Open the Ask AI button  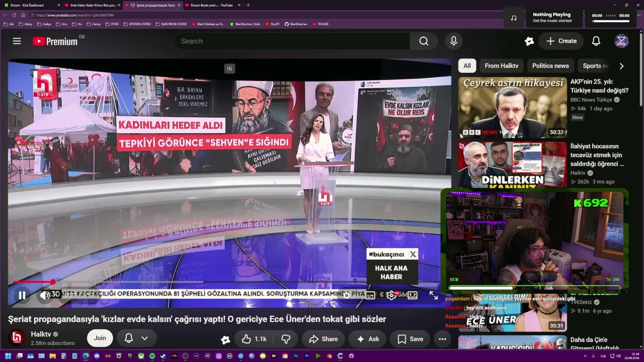(x=367, y=339)
